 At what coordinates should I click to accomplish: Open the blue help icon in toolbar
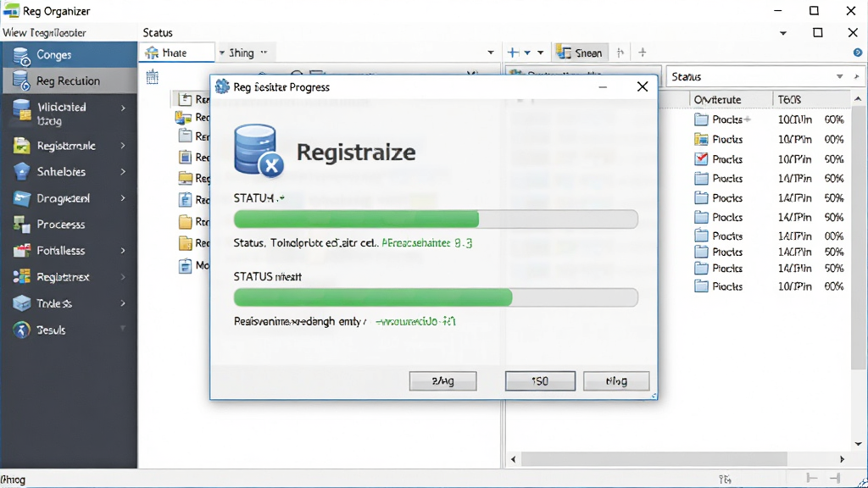click(858, 53)
